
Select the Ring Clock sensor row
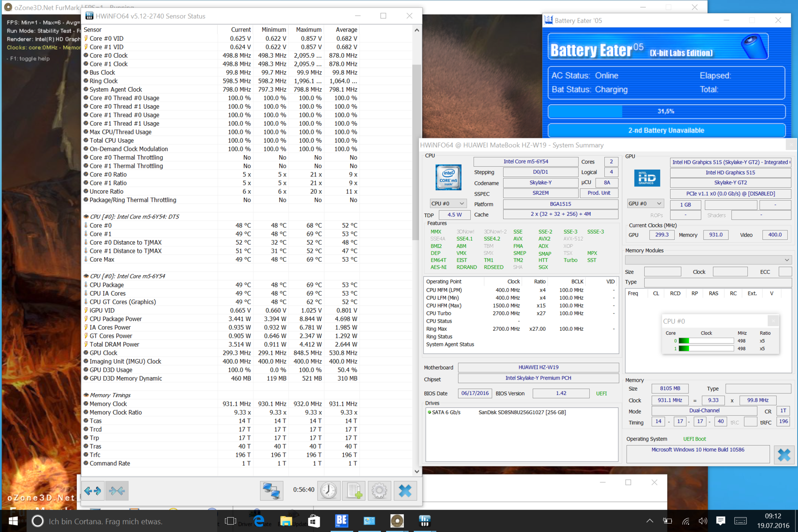pyautogui.click(x=221, y=81)
